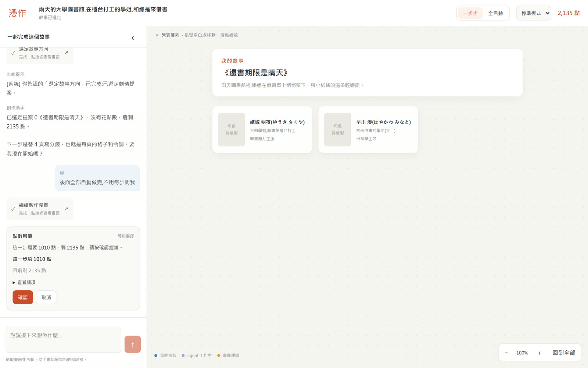Open the 選定故事方向 step arrow icon

(x=66, y=53)
